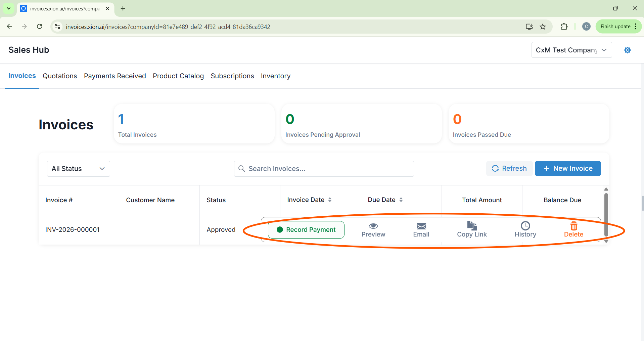Focus the Search invoices field

tap(324, 169)
